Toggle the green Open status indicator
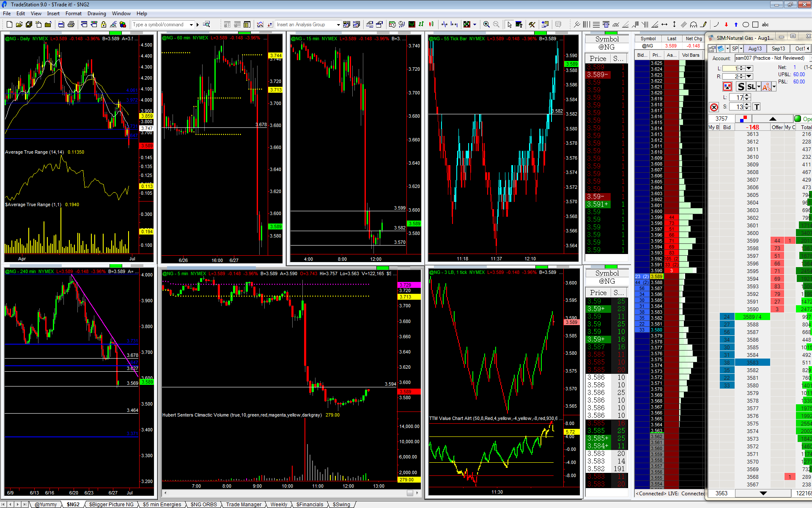The width and height of the screenshot is (812, 508). 798,119
